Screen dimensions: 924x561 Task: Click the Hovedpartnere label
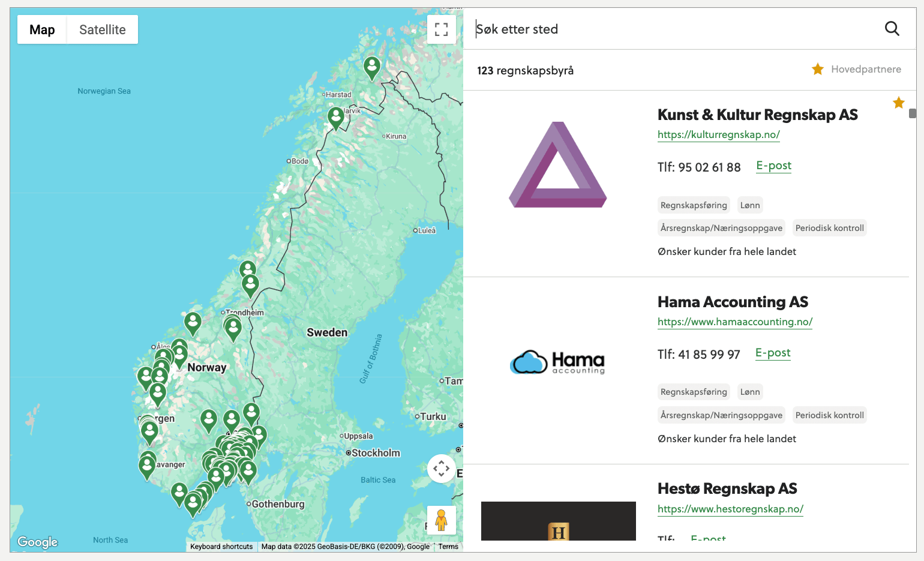pos(866,69)
